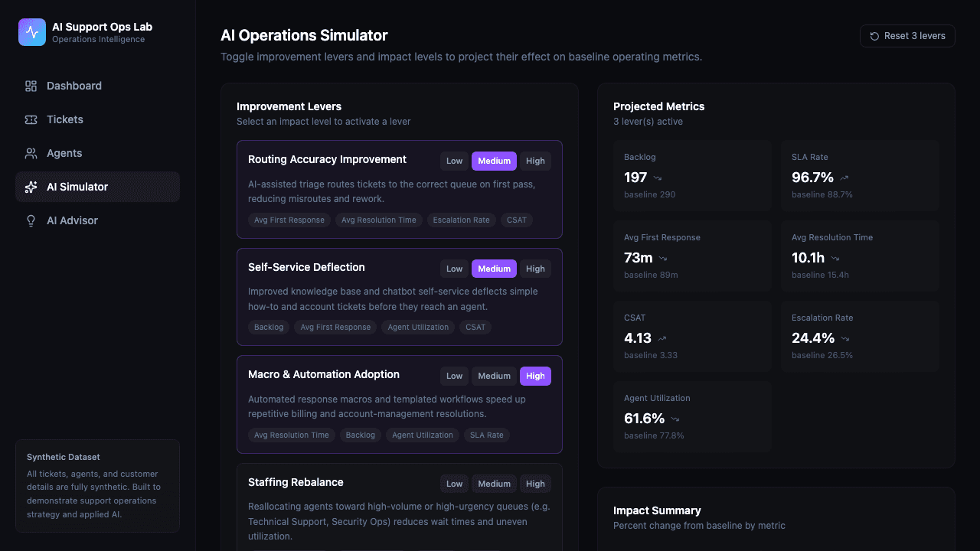Click Avg First Response tag under Self-Service Deflection
The image size is (980, 551).
335,327
